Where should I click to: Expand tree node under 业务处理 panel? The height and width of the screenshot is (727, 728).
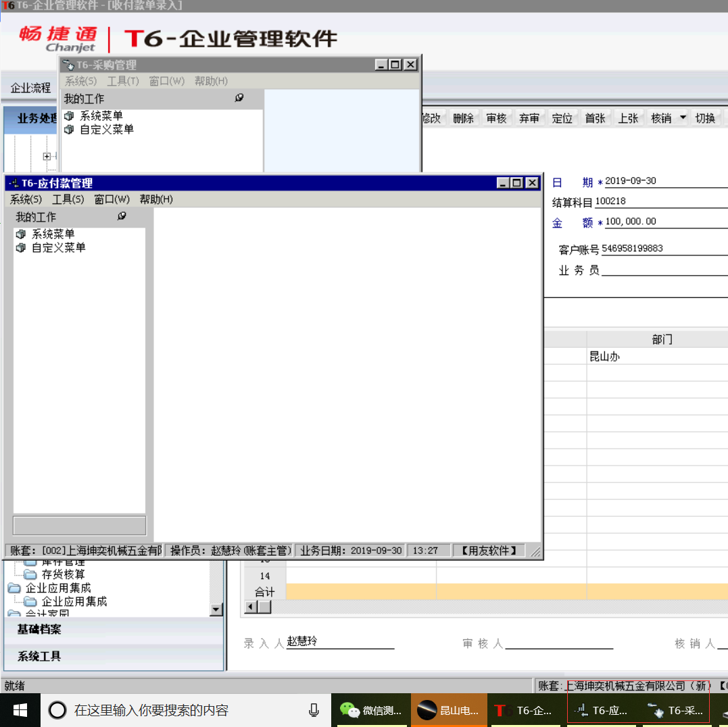coord(47,156)
